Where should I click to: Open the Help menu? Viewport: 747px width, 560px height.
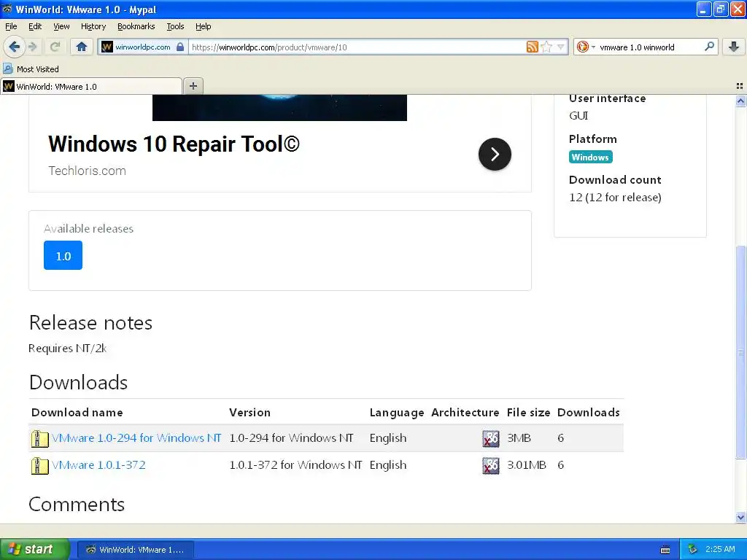203,26
